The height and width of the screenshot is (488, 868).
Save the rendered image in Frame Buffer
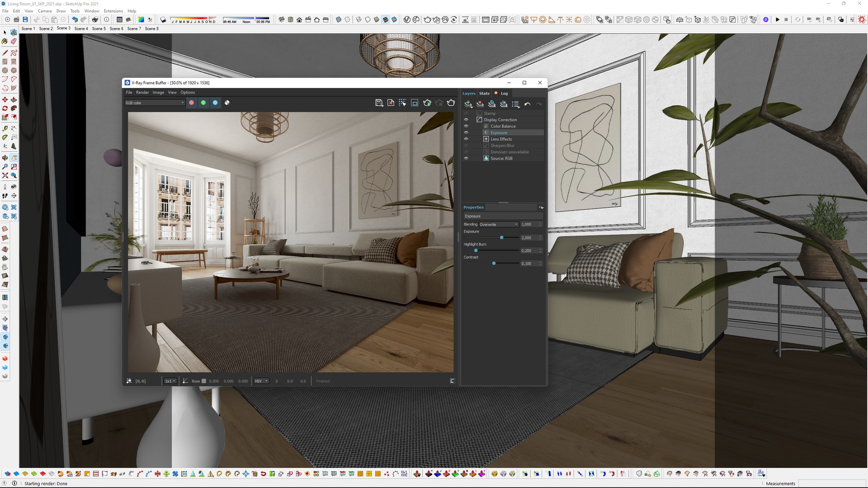379,103
